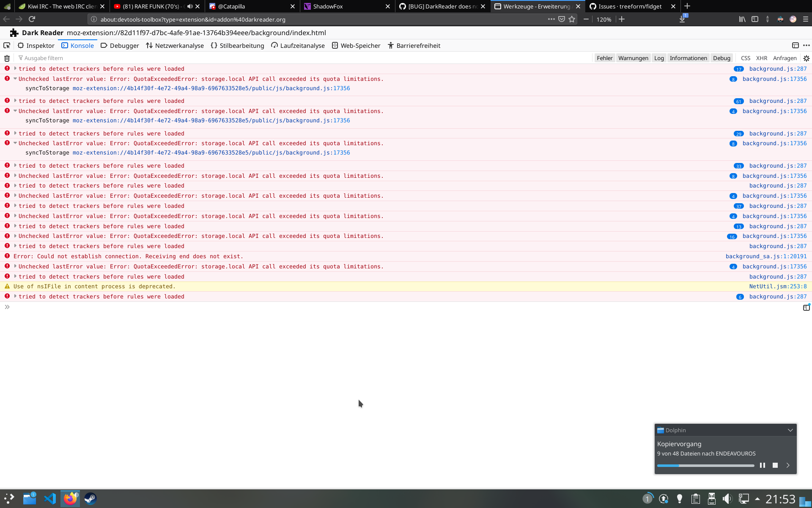Toggle split console editor mode icon

[x=806, y=308]
